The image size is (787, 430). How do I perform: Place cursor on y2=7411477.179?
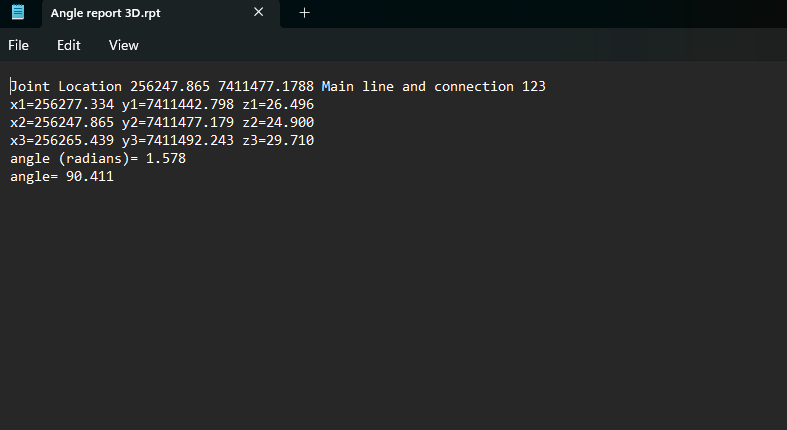pyautogui.click(x=178, y=123)
